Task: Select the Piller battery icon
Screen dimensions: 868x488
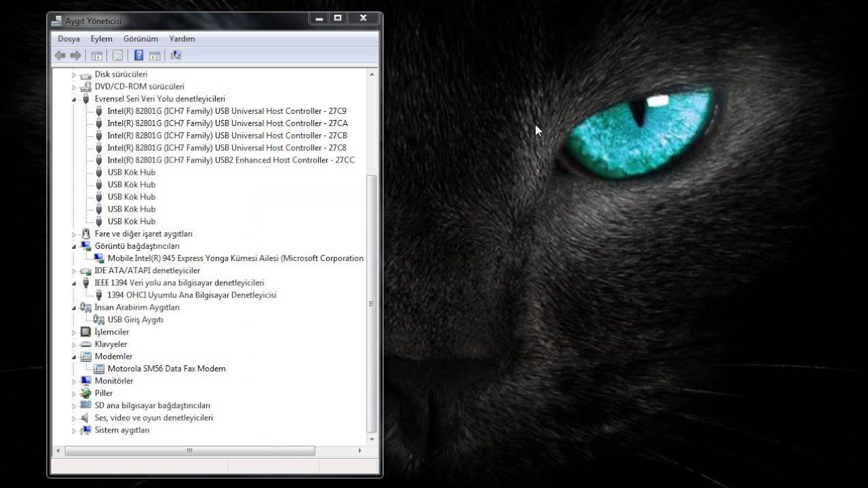Action: (85, 393)
